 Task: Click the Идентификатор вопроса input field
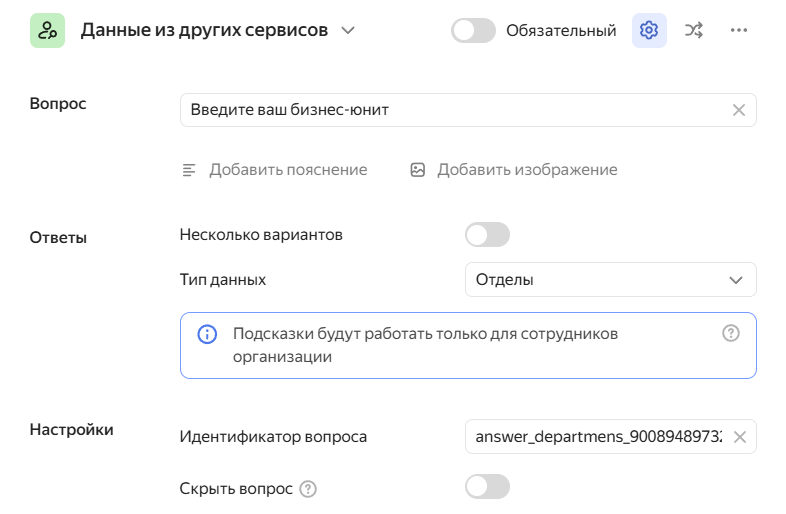(598, 437)
